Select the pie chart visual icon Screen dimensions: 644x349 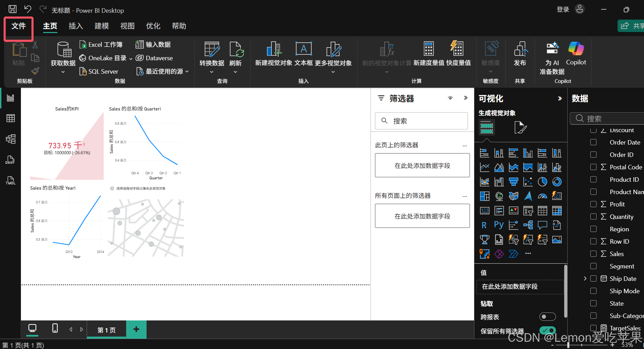(x=543, y=182)
